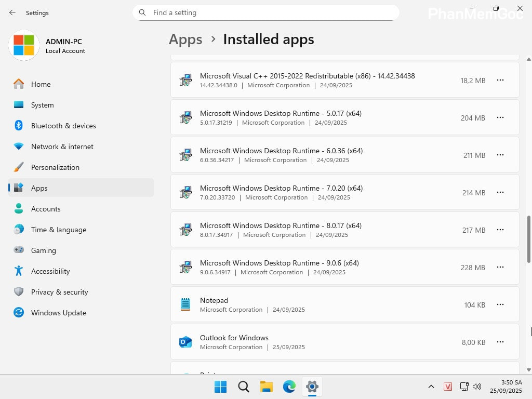Select the Outlook for Windows title

click(x=234, y=338)
